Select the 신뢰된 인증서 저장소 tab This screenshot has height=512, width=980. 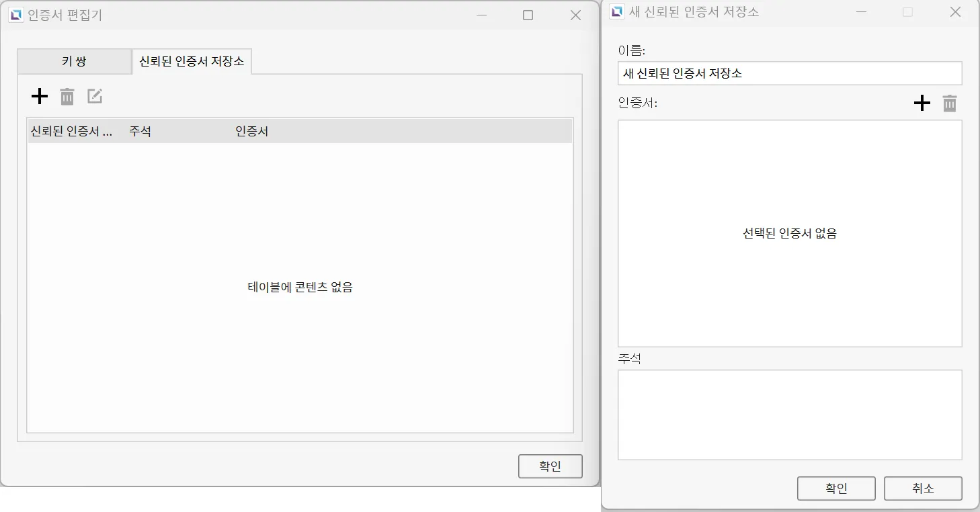[x=192, y=62]
